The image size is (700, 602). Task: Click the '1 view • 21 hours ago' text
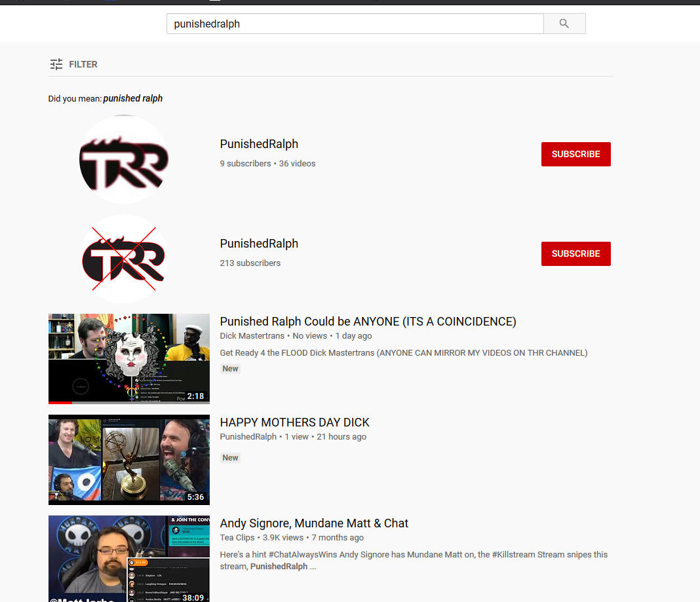coord(326,436)
